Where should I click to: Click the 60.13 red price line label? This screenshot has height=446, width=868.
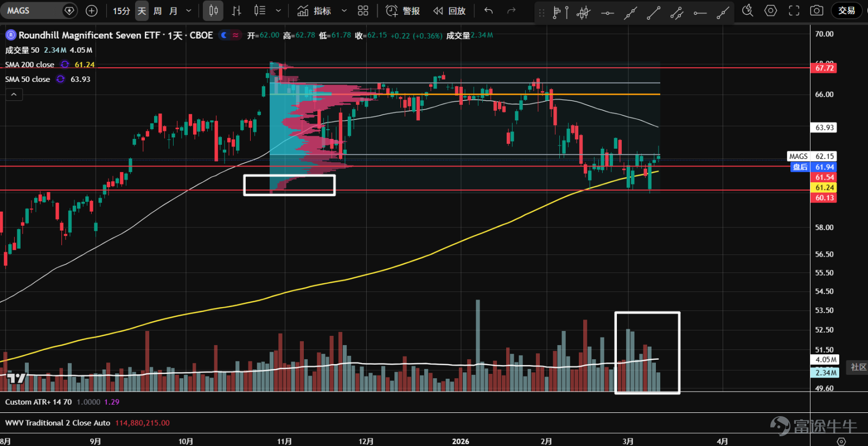(x=824, y=198)
